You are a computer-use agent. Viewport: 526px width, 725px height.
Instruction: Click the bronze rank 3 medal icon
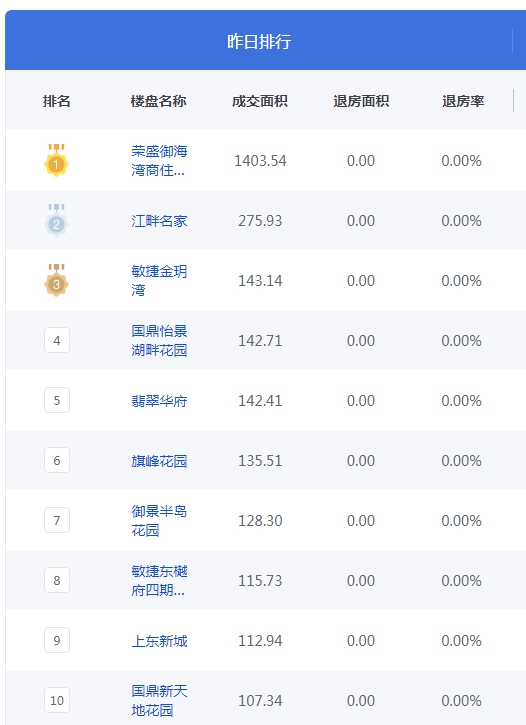tap(56, 280)
